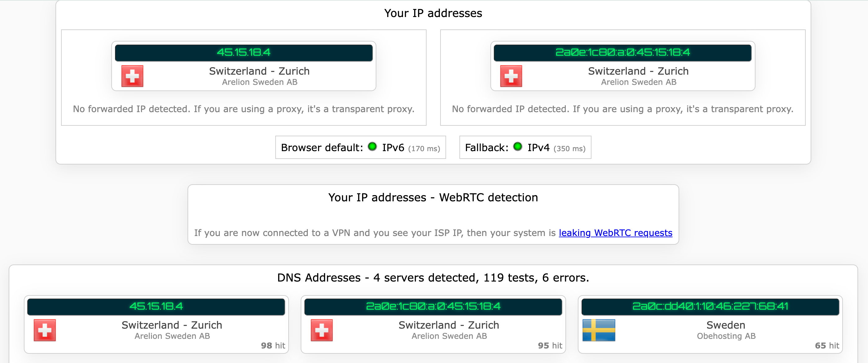This screenshot has width=868, height=363.
Task: Open the leaking WebRTC requests link
Action: [x=615, y=233]
